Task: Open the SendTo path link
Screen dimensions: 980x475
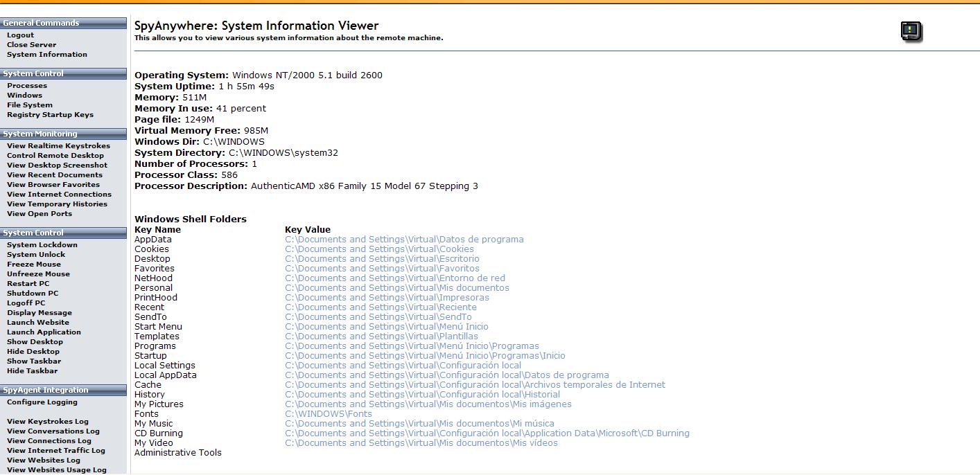Action: (378, 317)
